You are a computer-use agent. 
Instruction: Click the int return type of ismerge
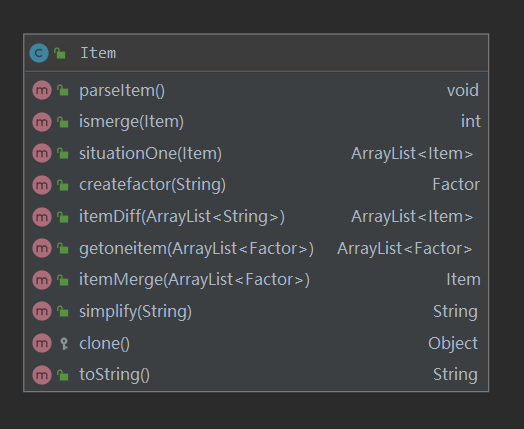click(471, 121)
